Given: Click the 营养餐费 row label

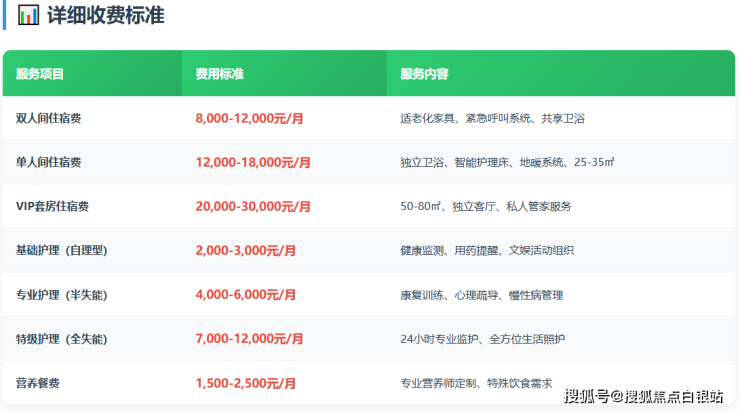Looking at the screenshot, I should pos(38,383).
